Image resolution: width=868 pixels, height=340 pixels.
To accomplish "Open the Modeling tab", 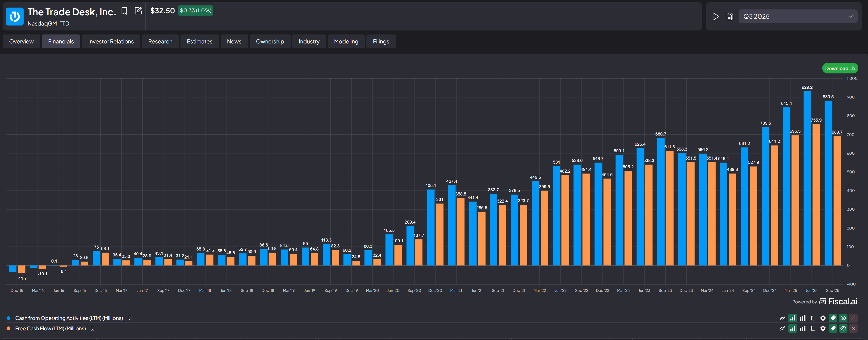I will (x=346, y=42).
